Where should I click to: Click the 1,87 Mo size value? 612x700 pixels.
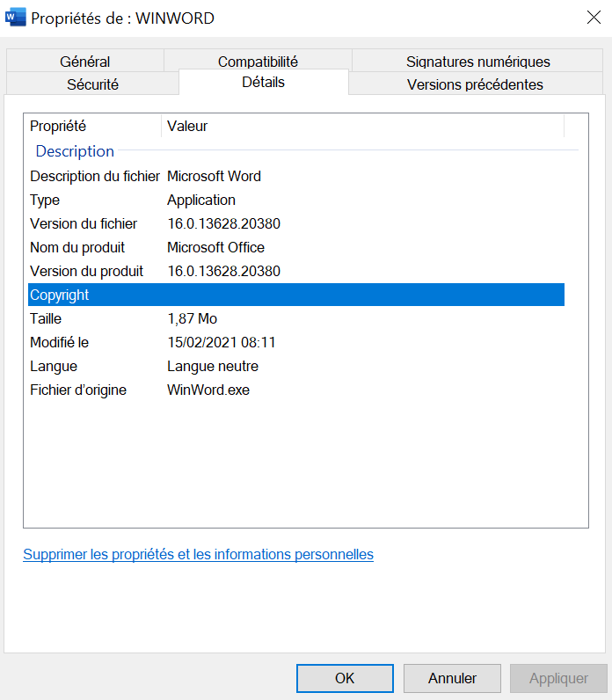192,318
